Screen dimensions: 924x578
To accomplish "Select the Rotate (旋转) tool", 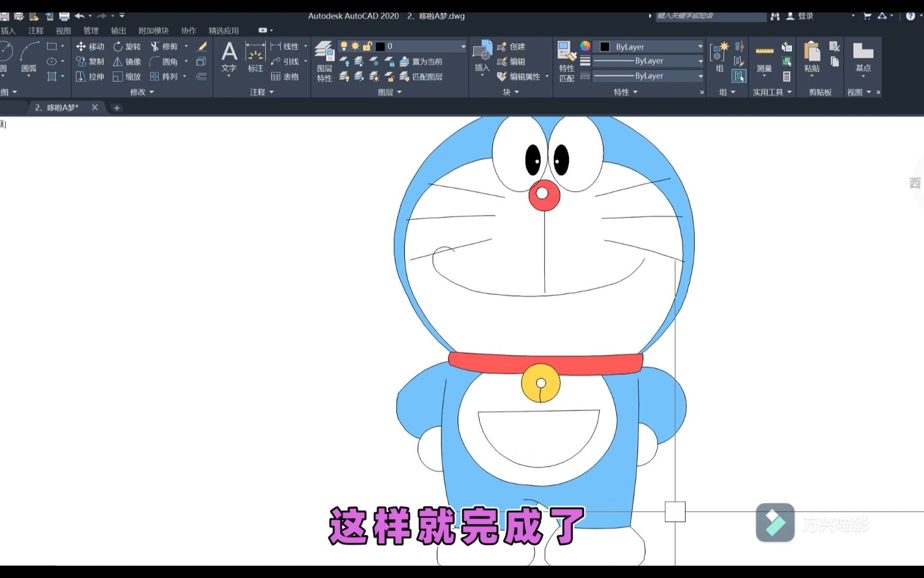I will [127, 47].
